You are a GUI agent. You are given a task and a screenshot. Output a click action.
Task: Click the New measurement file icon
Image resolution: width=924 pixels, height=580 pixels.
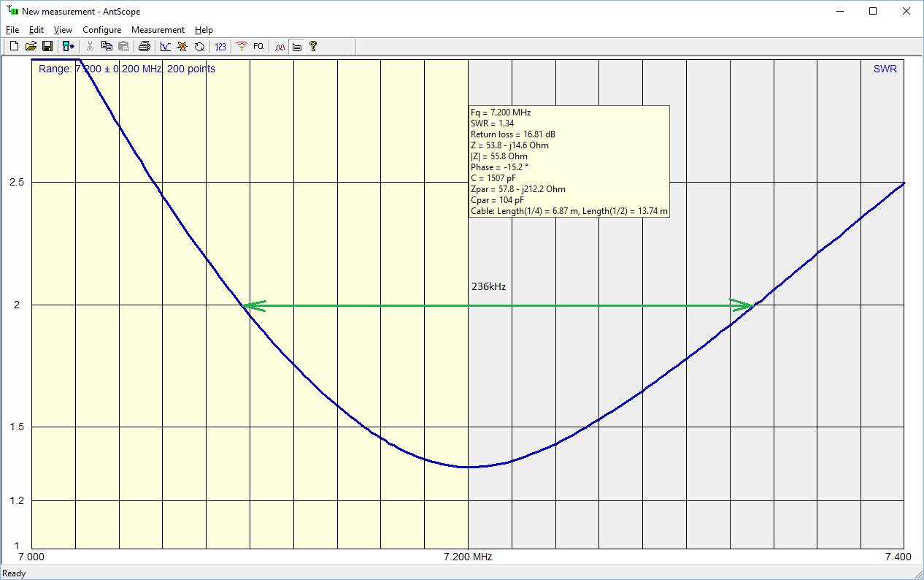click(14, 47)
